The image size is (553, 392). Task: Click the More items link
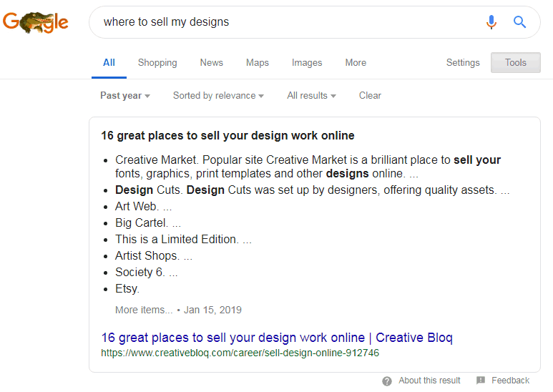[x=144, y=310]
